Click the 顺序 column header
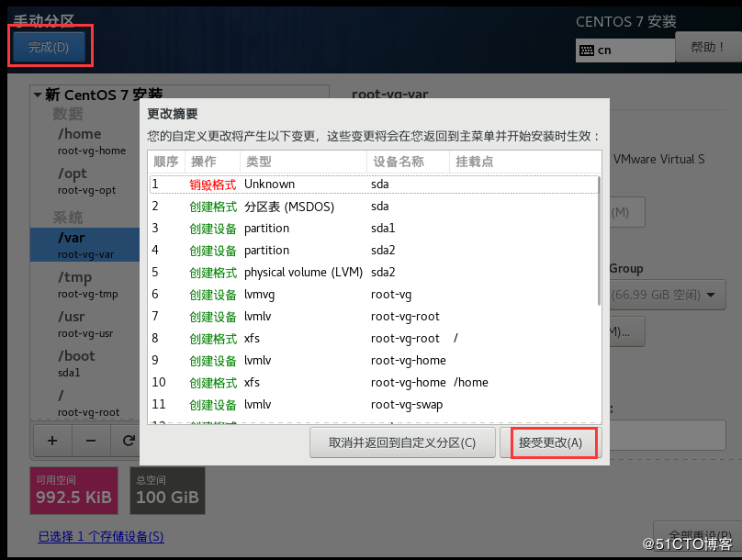Image resolution: width=742 pixels, height=560 pixels. click(x=166, y=162)
